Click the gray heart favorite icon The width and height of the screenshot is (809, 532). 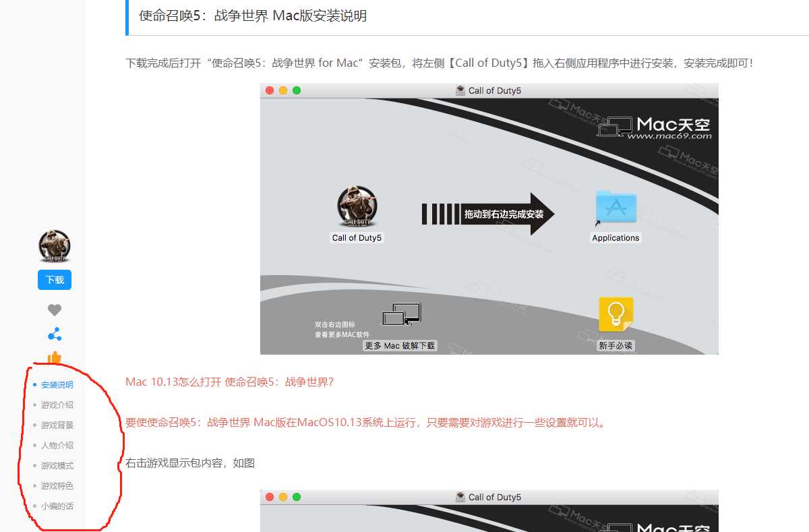click(55, 310)
